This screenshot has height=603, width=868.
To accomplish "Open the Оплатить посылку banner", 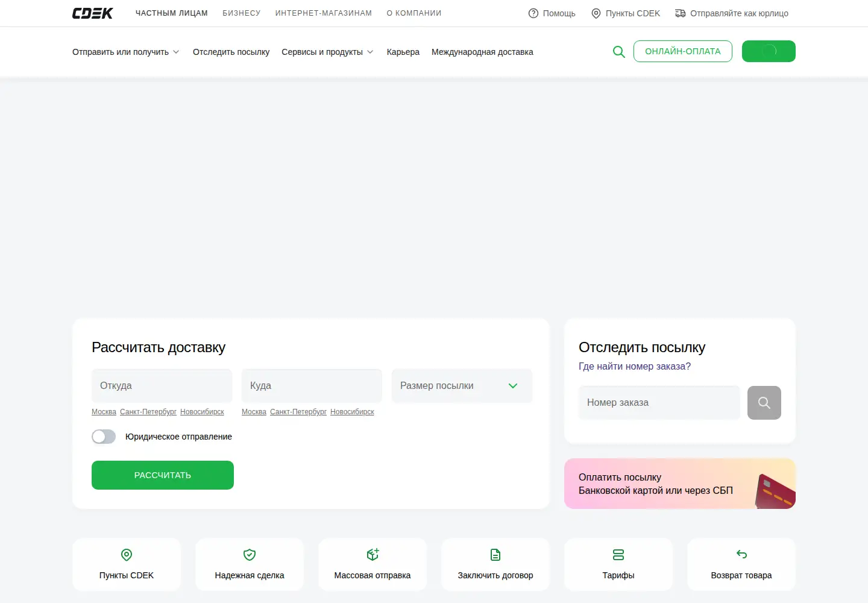I will click(680, 484).
